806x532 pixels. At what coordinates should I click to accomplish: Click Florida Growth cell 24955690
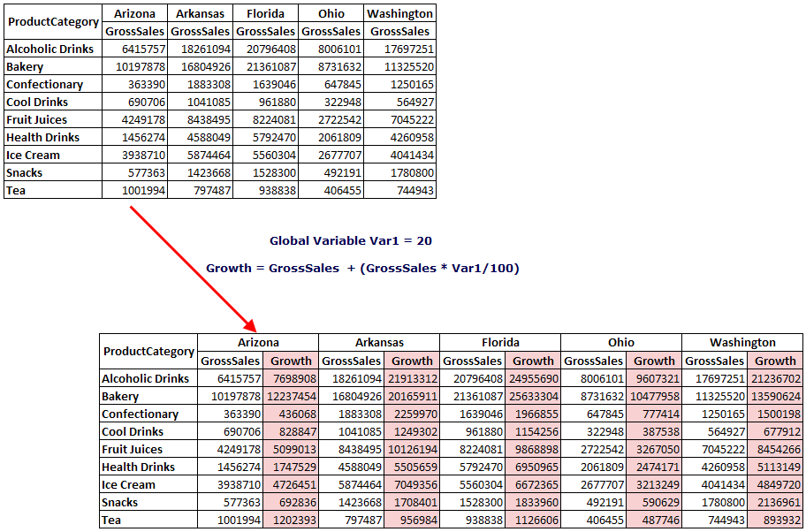[533, 379]
